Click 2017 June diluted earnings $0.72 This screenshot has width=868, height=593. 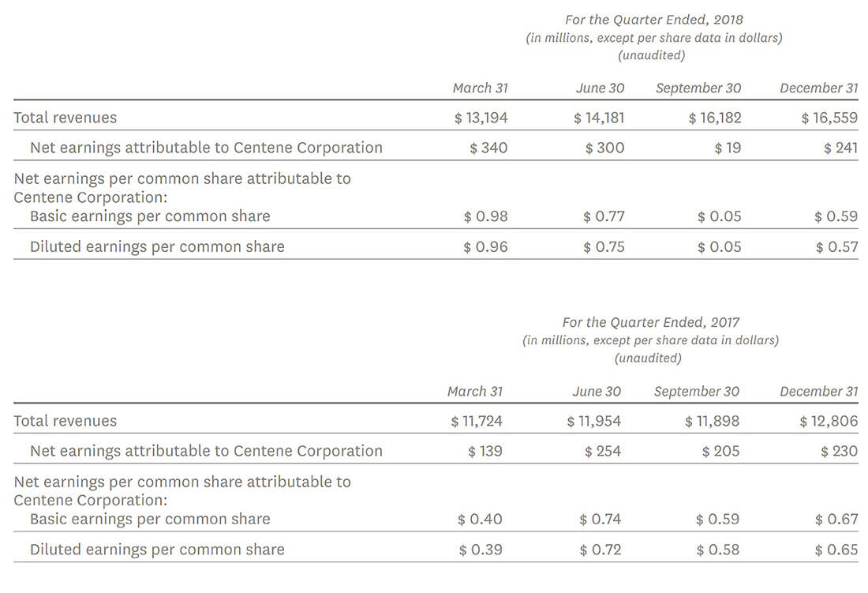(x=600, y=550)
